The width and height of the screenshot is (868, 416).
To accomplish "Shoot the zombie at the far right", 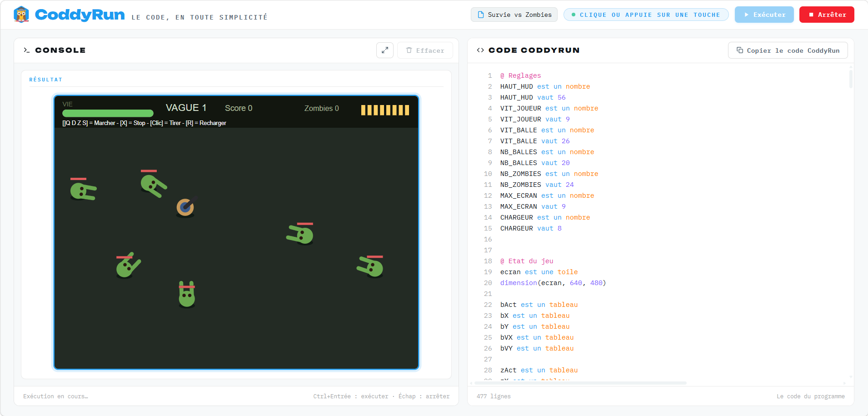I will click(371, 266).
